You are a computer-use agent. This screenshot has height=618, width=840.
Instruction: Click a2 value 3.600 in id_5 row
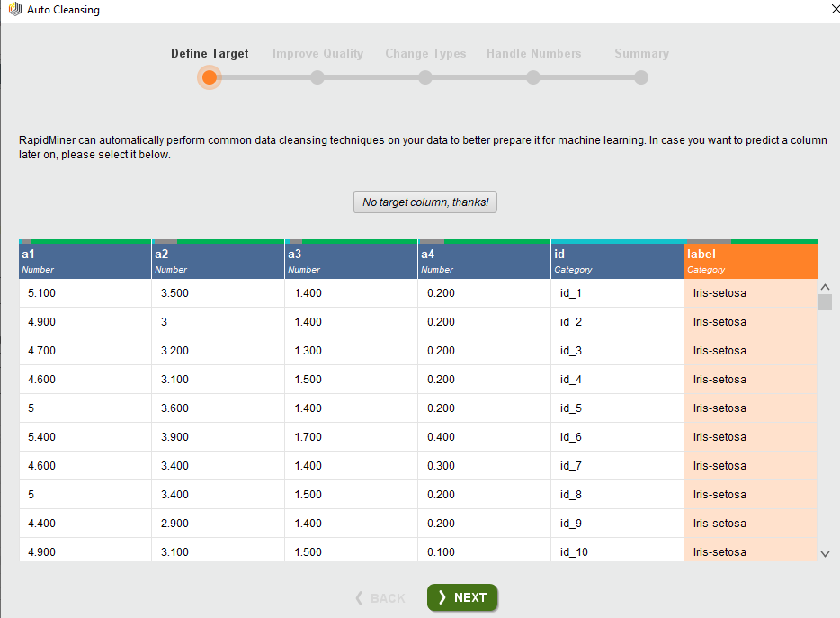[218, 408]
